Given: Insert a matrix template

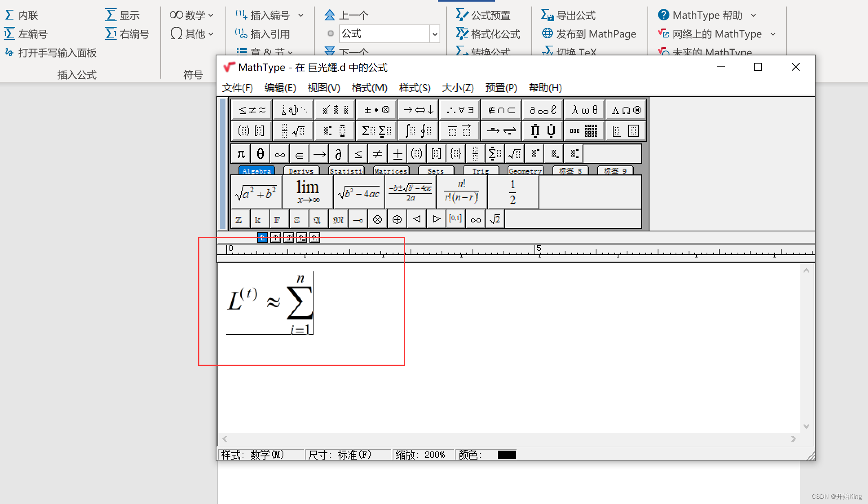Looking at the screenshot, I should (x=584, y=131).
